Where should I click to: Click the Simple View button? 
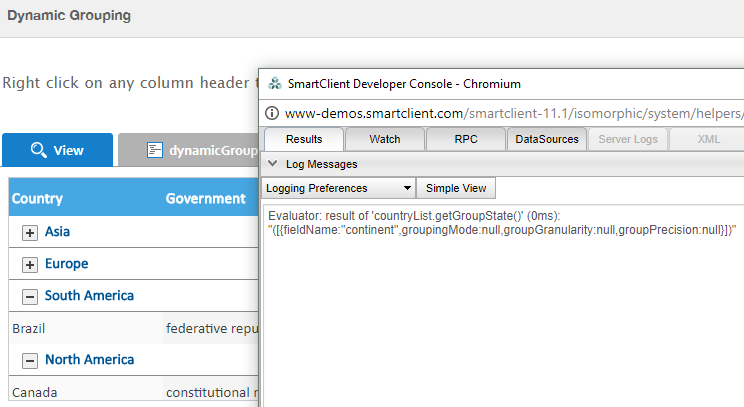pos(456,188)
